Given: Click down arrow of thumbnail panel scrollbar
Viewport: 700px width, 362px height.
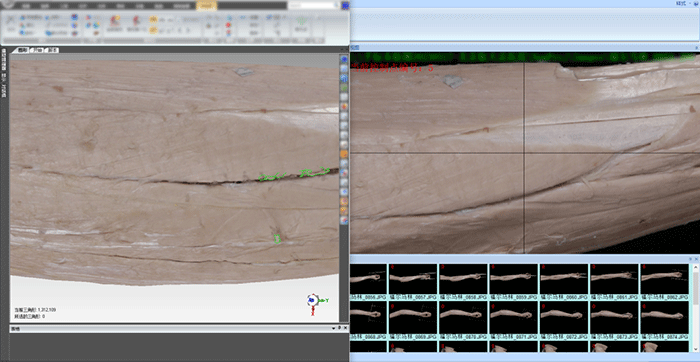Looking at the screenshot, I should 696,348.
